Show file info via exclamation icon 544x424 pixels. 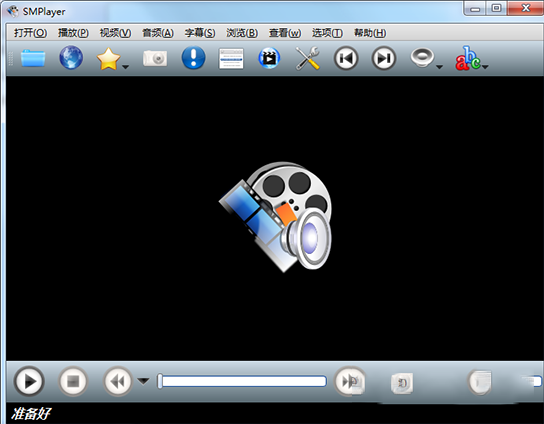[x=194, y=58]
